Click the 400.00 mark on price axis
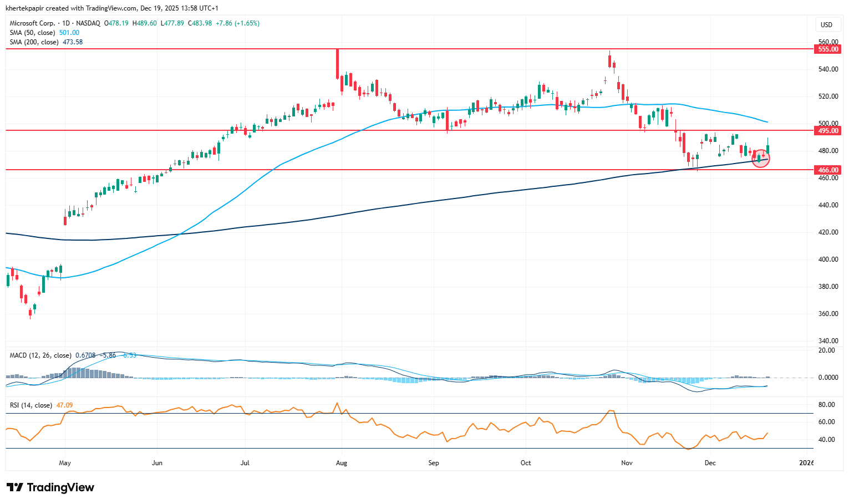This screenshot has width=849, height=504. click(828, 259)
